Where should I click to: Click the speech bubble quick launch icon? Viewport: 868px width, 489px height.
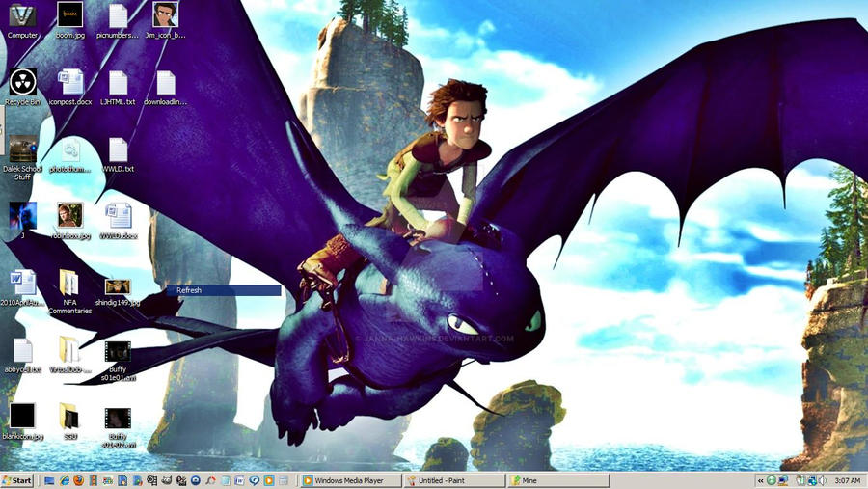(x=254, y=480)
